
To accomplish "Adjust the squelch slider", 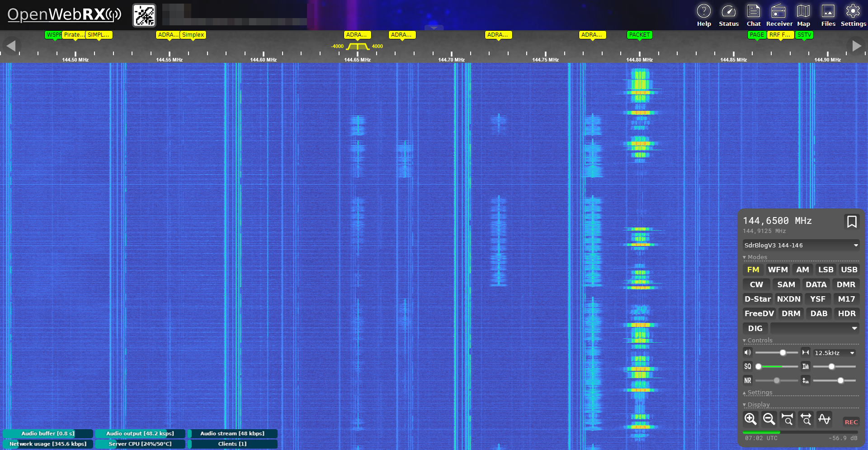I will click(777, 366).
